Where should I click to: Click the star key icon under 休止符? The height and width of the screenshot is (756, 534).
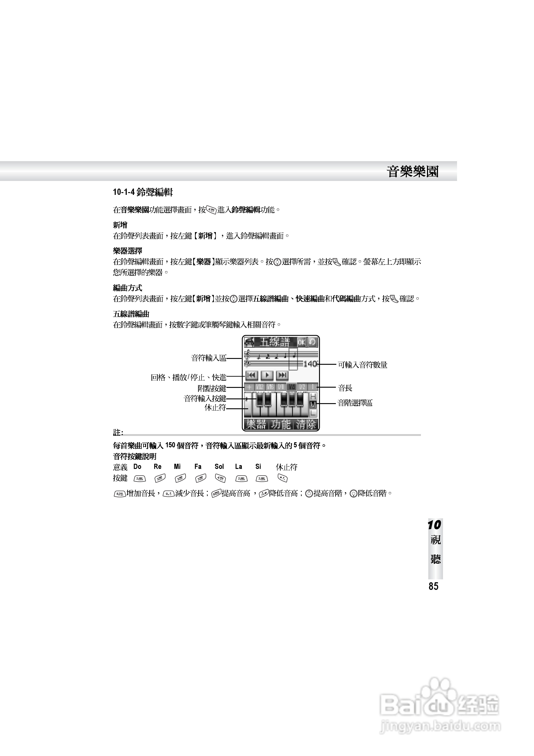(282, 478)
